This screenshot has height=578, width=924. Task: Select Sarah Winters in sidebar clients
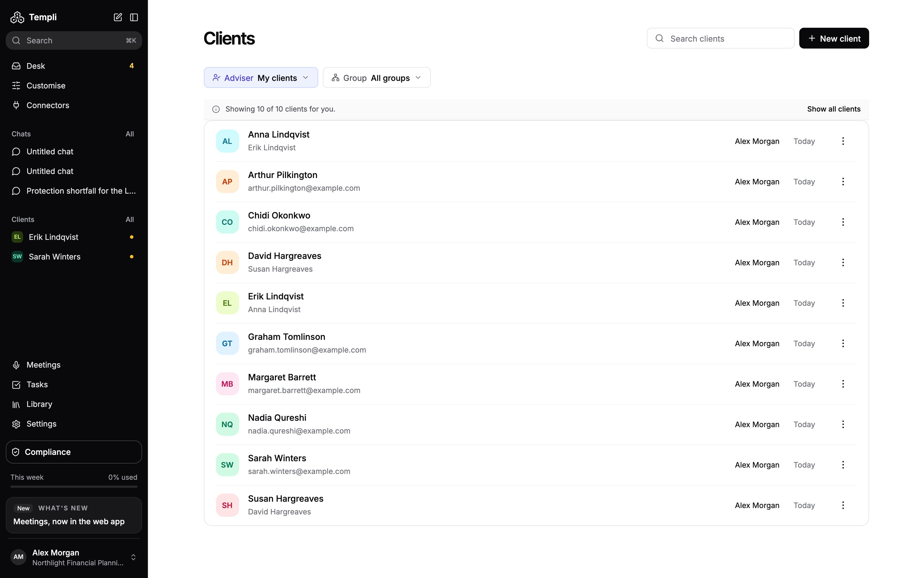[x=74, y=257]
